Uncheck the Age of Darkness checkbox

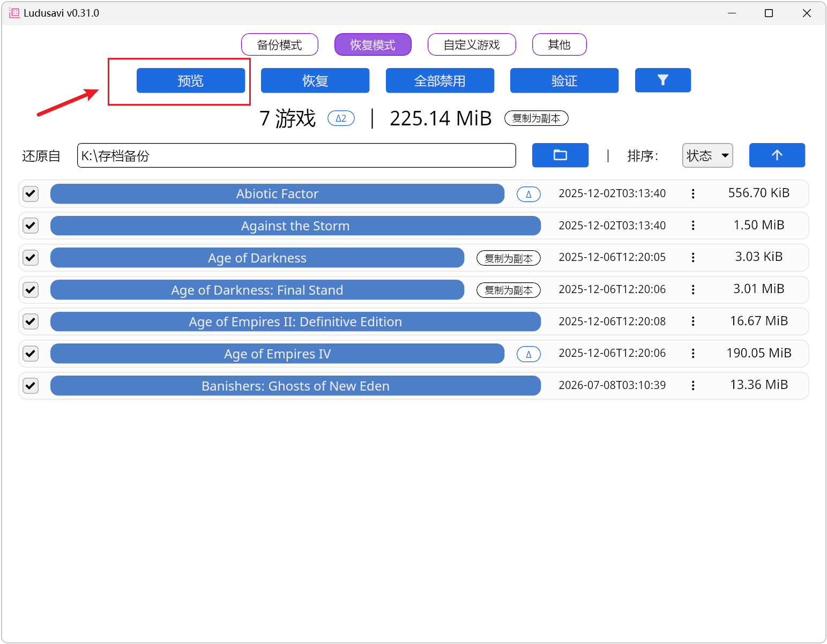tap(31, 258)
